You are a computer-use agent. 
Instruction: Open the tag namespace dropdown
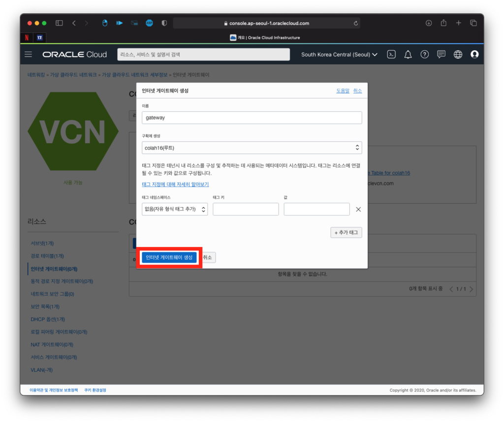(175, 210)
